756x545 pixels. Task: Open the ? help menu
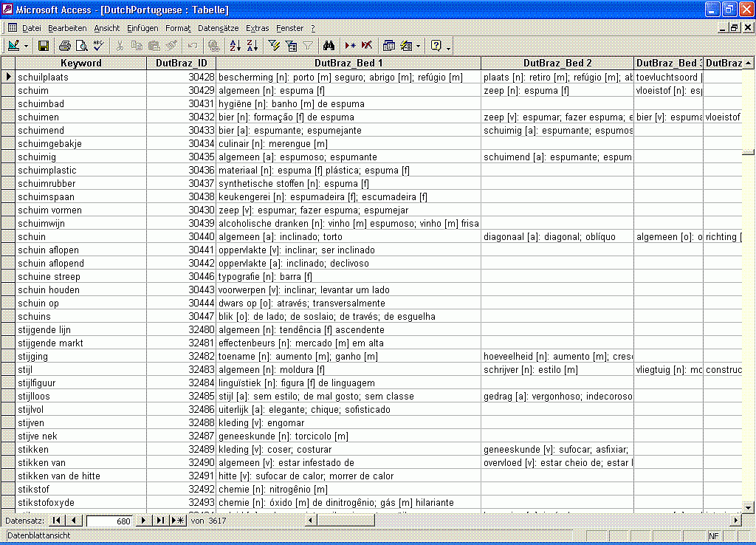(x=313, y=28)
